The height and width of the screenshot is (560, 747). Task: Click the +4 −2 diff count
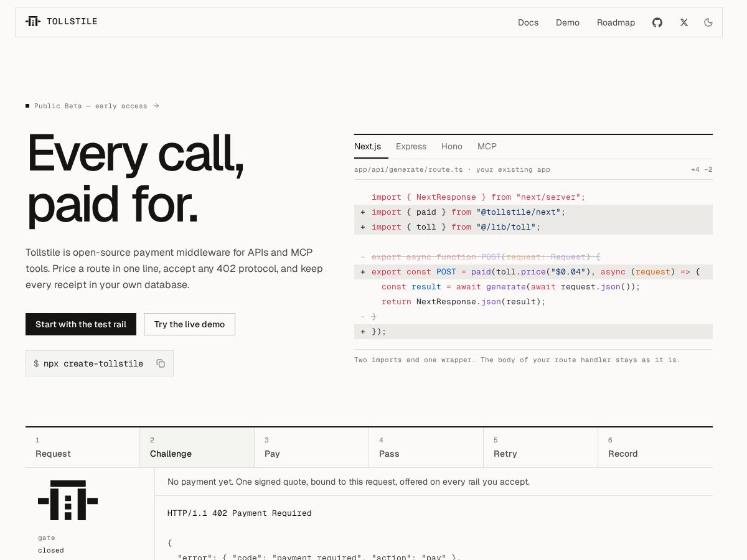tap(702, 169)
